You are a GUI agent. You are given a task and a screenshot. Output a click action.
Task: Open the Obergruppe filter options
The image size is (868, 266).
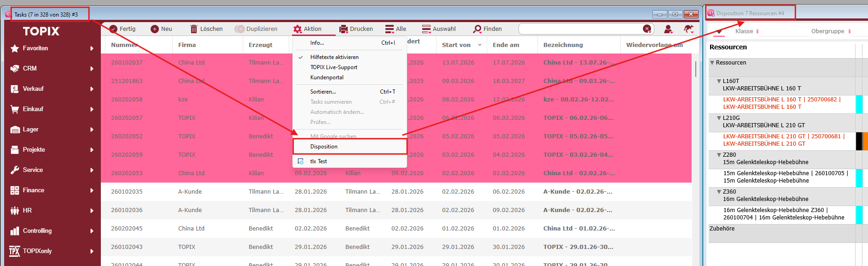click(x=850, y=31)
